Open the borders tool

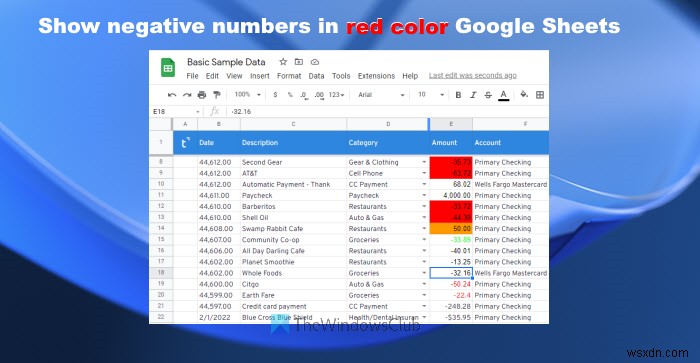pyautogui.click(x=540, y=95)
